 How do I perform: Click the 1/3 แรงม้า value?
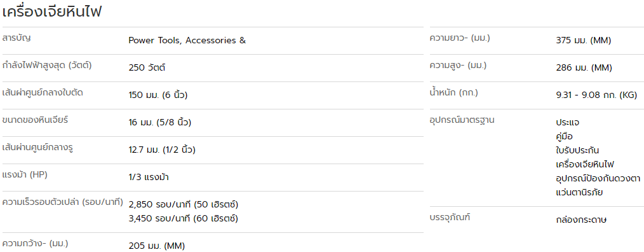(x=149, y=178)
